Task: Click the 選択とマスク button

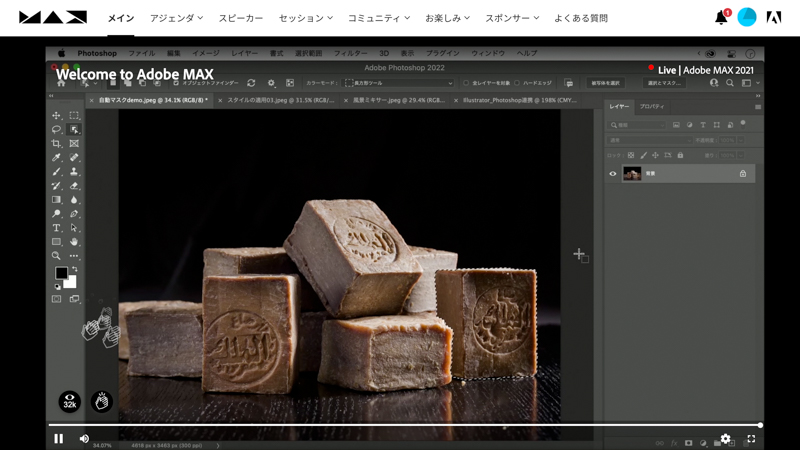Action: (x=664, y=83)
